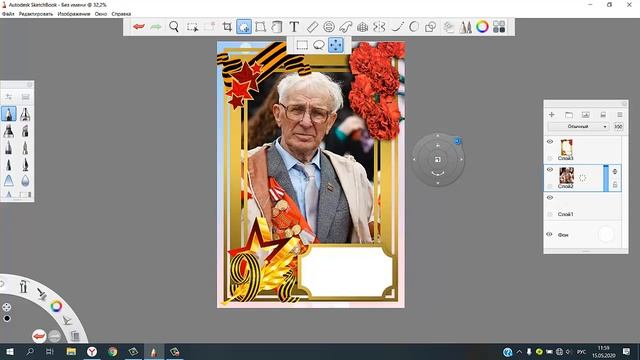Open the Color Editor wheel in toolbar
The image size is (640, 360).
click(482, 27)
